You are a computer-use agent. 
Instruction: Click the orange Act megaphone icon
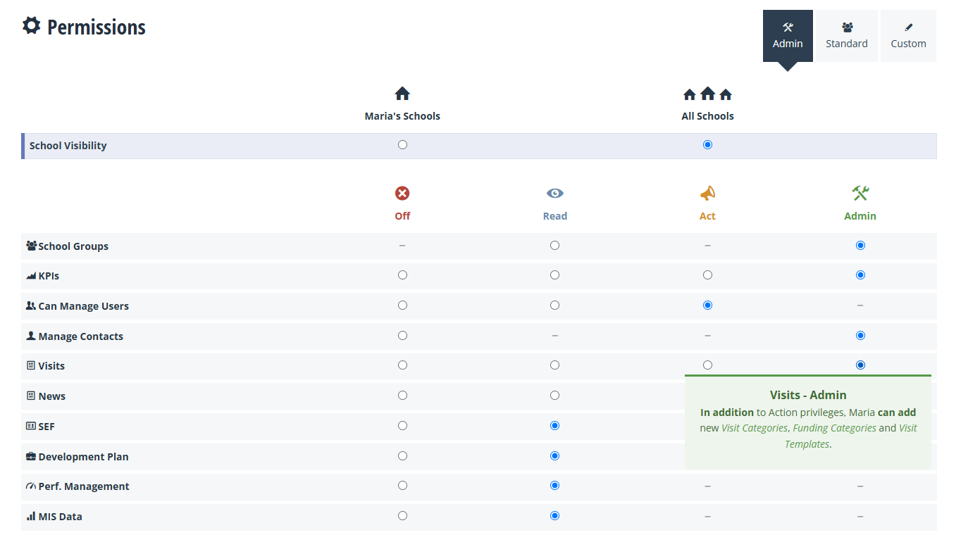707,194
